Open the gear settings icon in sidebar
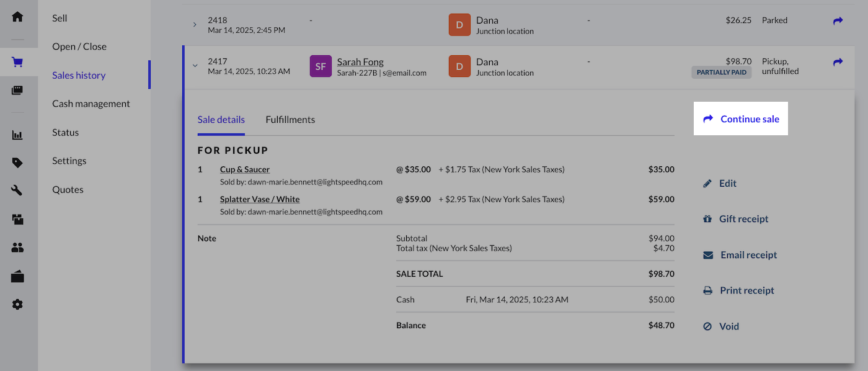868x371 pixels. 17,305
